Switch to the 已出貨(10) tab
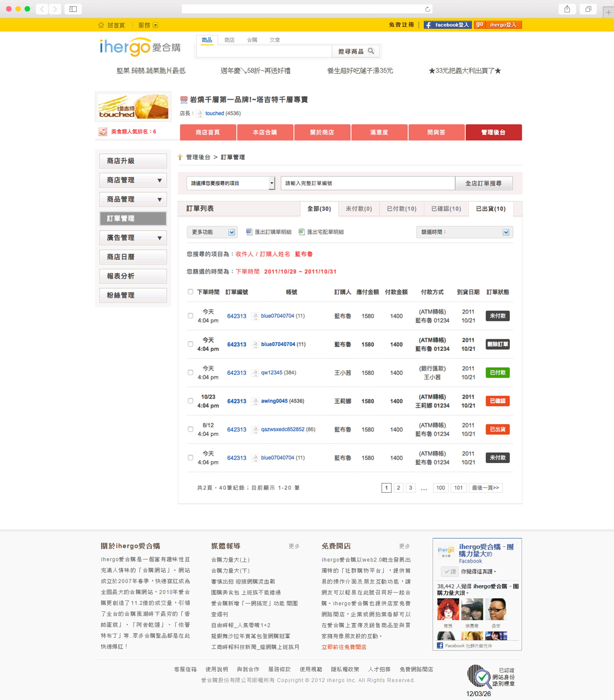This screenshot has height=700, width=614. 490,209
